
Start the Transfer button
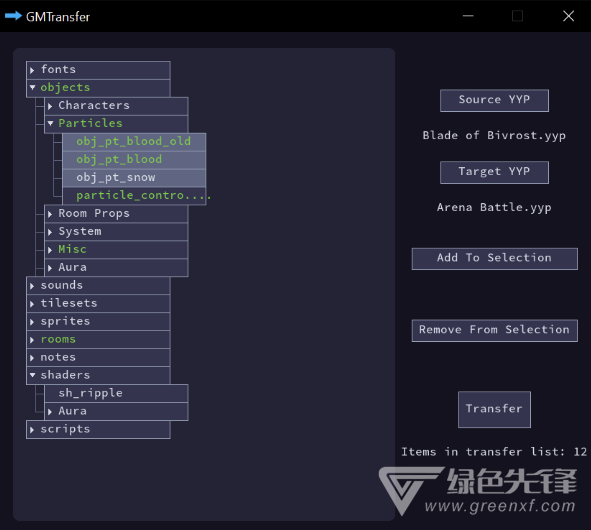click(494, 409)
